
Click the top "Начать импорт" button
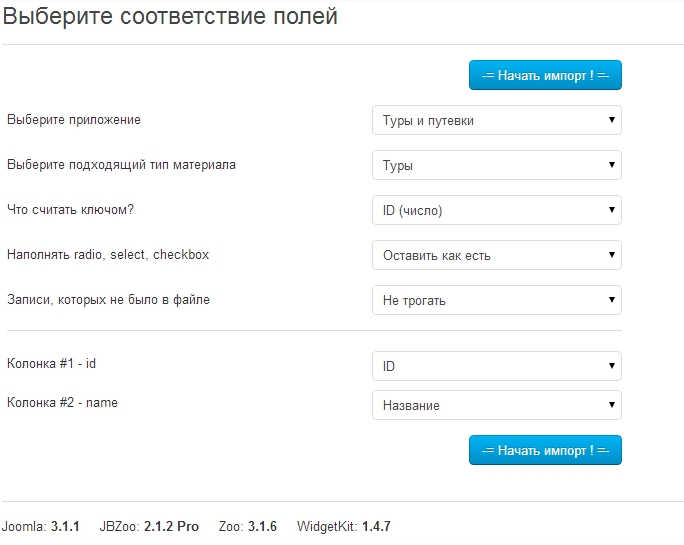[x=545, y=75]
